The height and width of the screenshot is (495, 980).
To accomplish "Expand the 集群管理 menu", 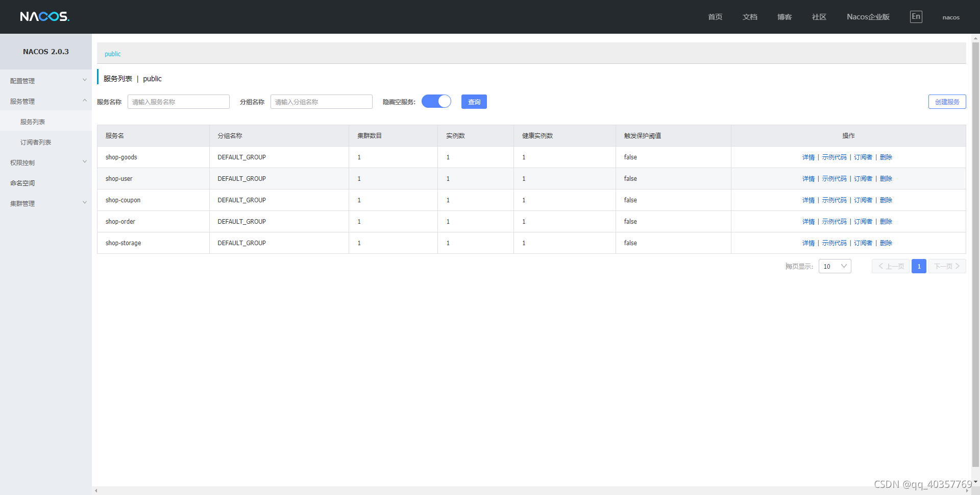I will point(46,203).
